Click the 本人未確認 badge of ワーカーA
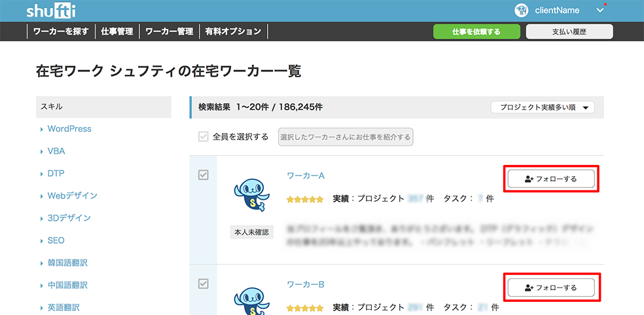The image size is (644, 315). pyautogui.click(x=251, y=232)
